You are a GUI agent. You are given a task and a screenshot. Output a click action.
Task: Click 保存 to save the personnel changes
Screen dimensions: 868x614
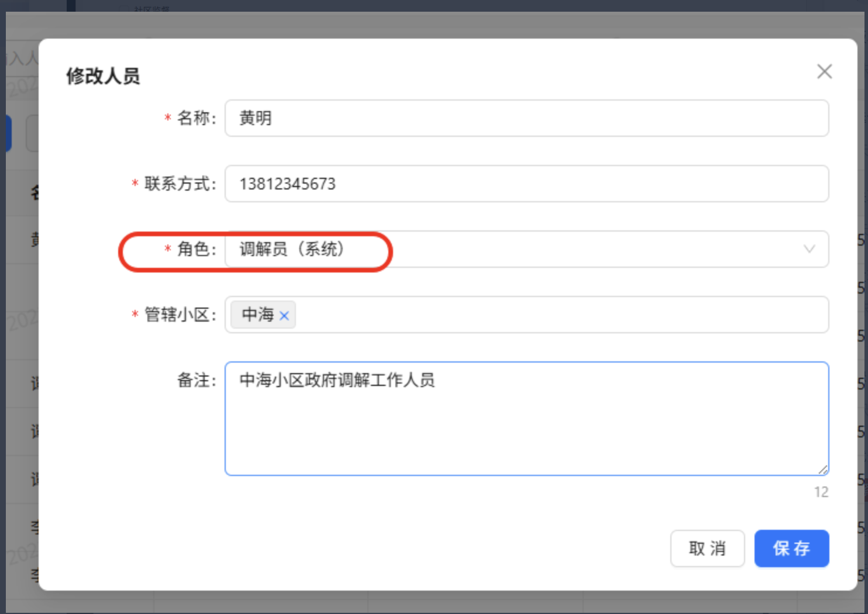(791, 549)
